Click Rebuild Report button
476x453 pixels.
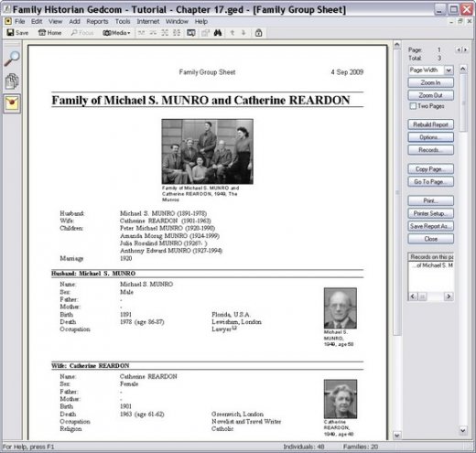[x=430, y=124]
